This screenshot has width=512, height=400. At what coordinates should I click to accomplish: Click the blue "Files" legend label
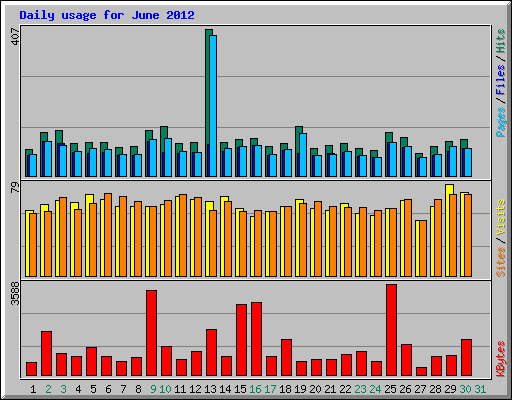pos(500,79)
